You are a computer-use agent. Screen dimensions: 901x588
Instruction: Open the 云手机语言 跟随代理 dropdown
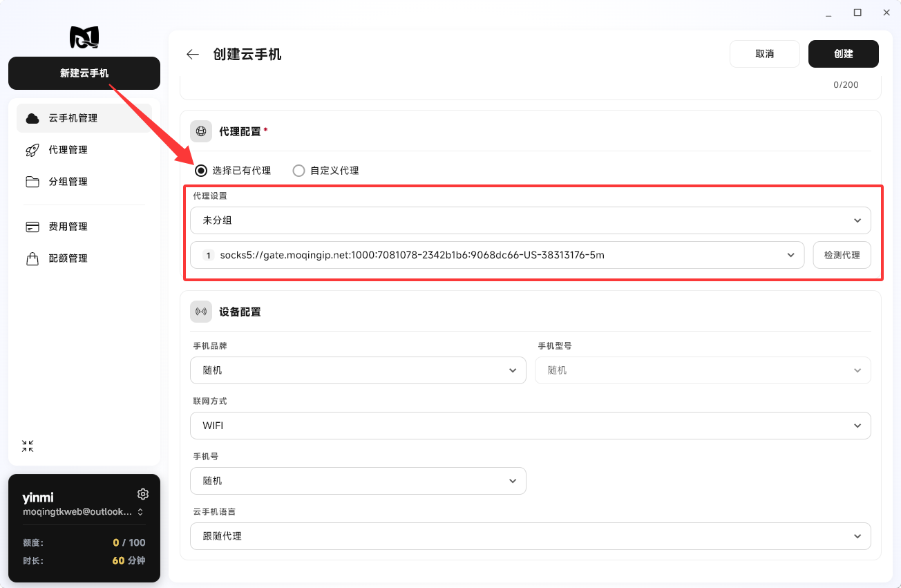pos(531,536)
